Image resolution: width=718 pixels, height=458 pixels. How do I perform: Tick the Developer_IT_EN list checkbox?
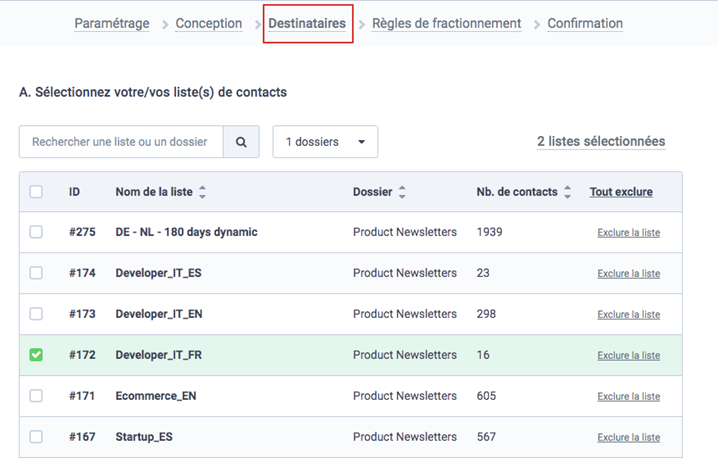pos(36,314)
